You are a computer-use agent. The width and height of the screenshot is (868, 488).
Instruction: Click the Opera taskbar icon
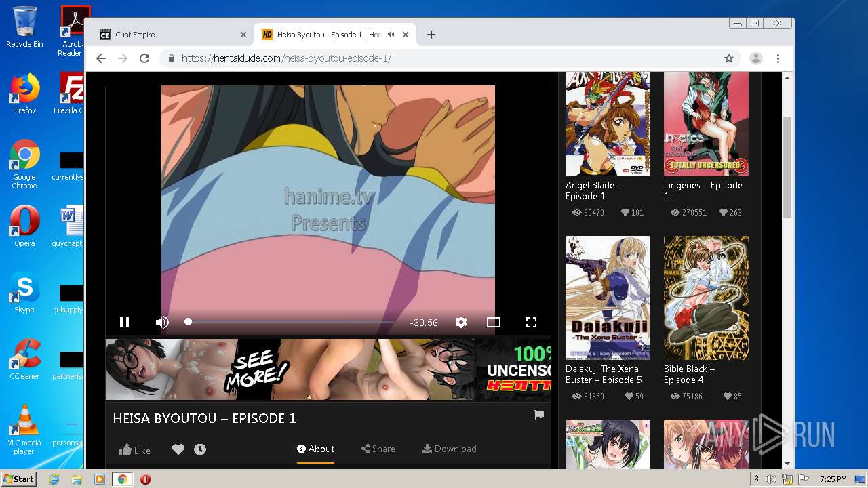pos(145,479)
